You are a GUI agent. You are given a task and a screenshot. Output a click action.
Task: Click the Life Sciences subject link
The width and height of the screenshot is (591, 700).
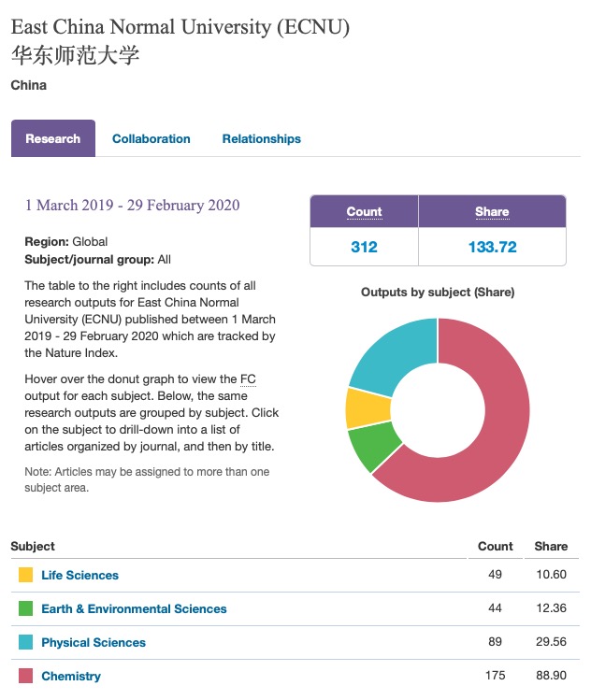point(79,575)
